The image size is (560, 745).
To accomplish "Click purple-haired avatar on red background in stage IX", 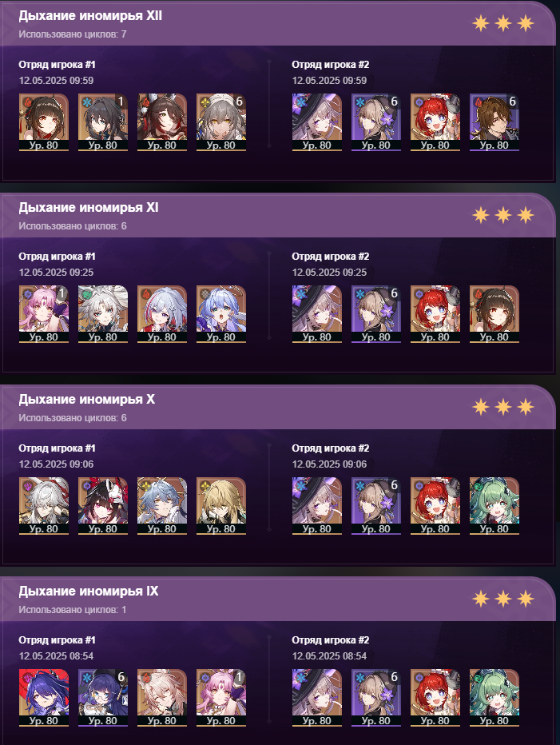I will tap(44, 698).
